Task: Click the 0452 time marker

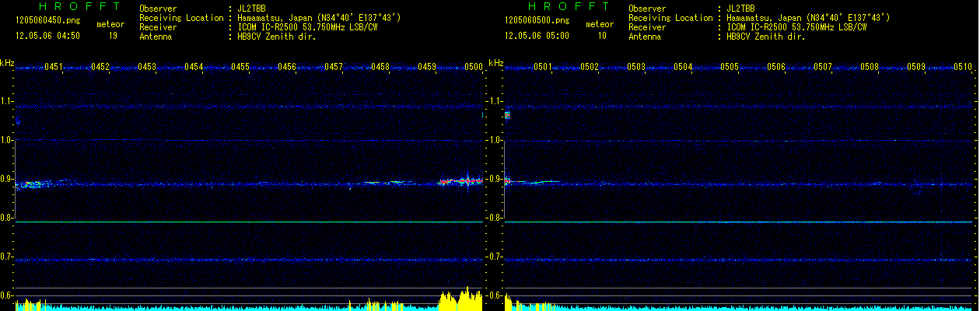Action: pyautogui.click(x=100, y=68)
